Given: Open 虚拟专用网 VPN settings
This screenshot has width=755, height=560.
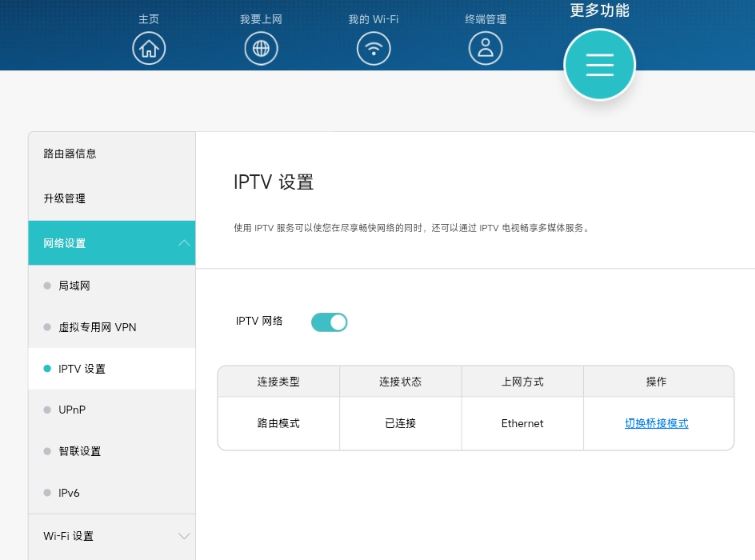Looking at the screenshot, I should click(97, 328).
